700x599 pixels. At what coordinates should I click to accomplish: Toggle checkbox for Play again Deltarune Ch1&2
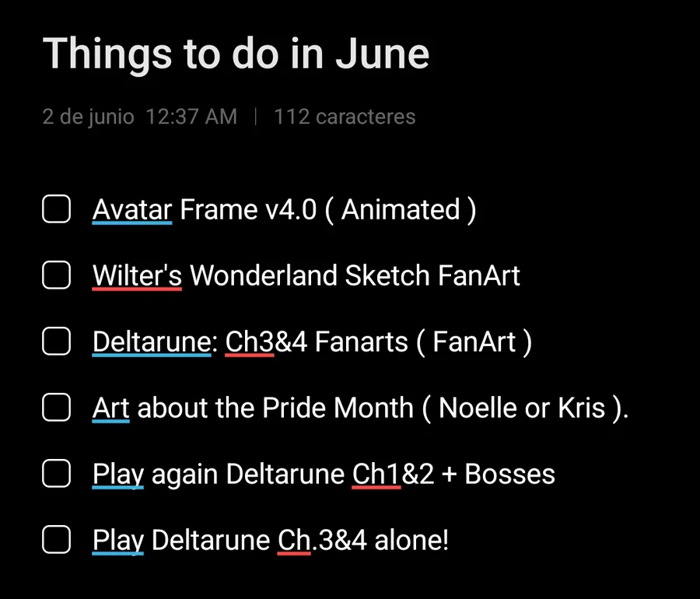56,473
